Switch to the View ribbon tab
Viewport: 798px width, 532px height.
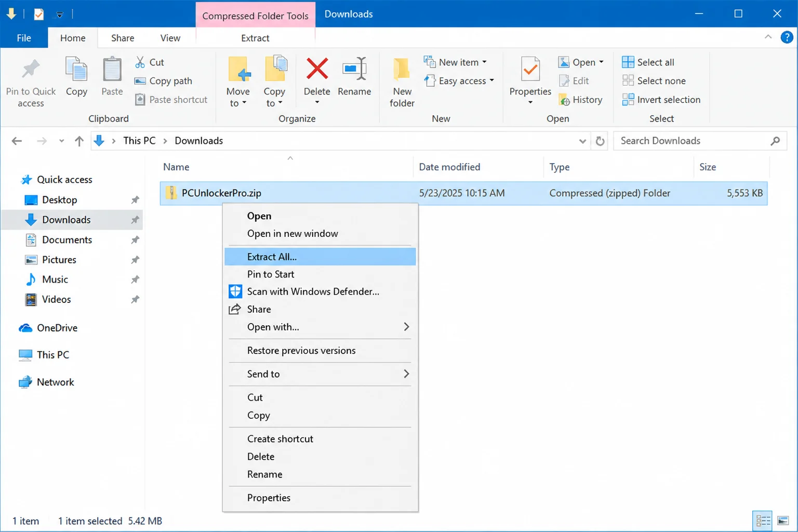point(170,38)
